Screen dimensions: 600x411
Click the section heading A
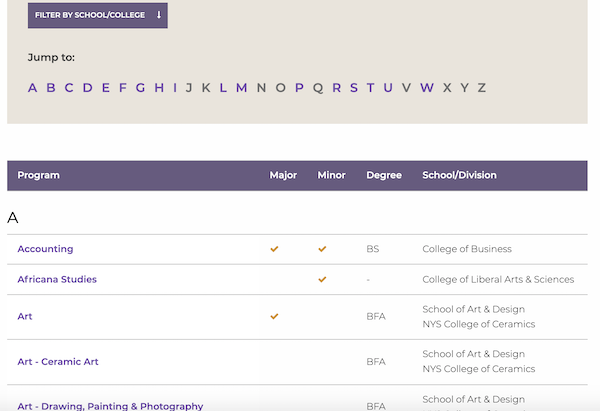pyautogui.click(x=13, y=218)
